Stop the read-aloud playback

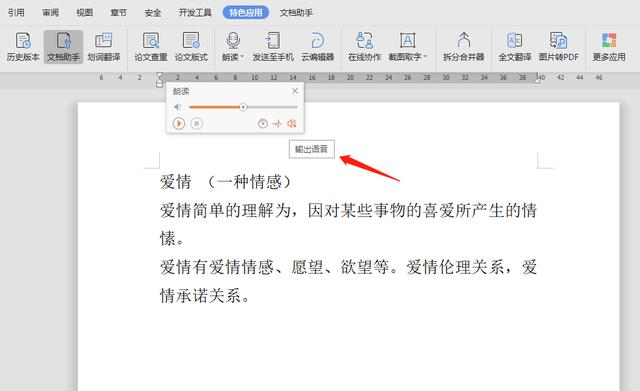(x=197, y=123)
